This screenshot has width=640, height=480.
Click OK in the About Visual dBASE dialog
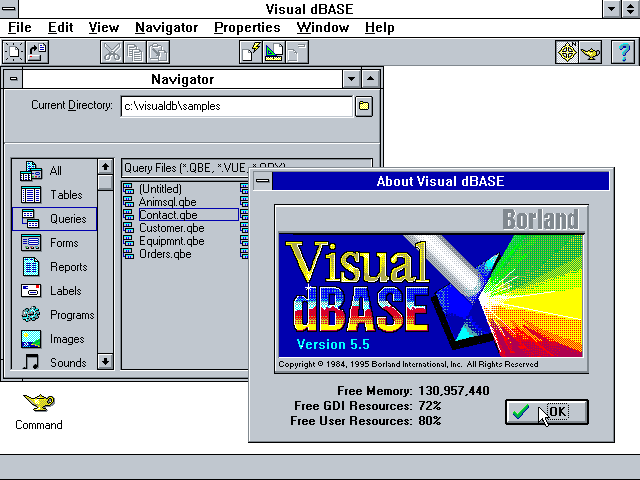click(547, 412)
